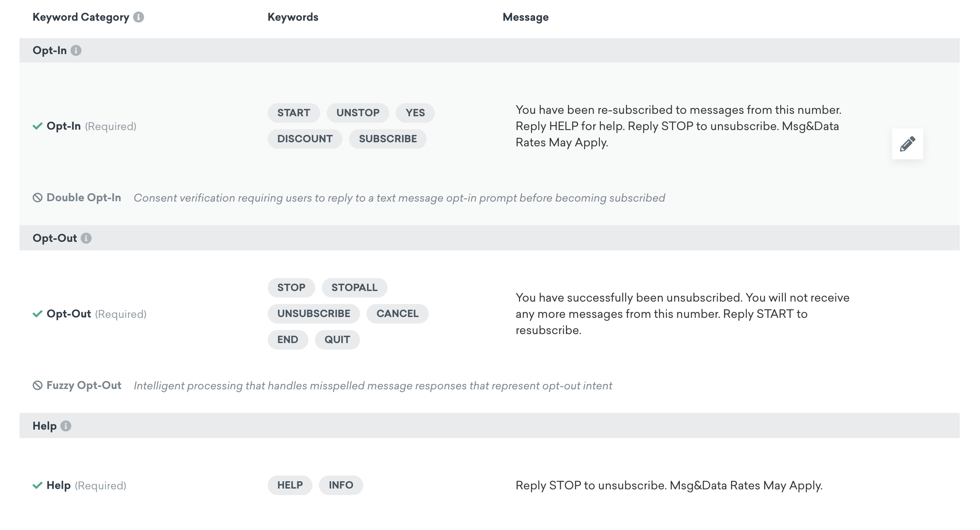Viewport: 980px width, 530px height.
Task: Click the pencil edit icon for Opt-In message
Action: pos(907,144)
